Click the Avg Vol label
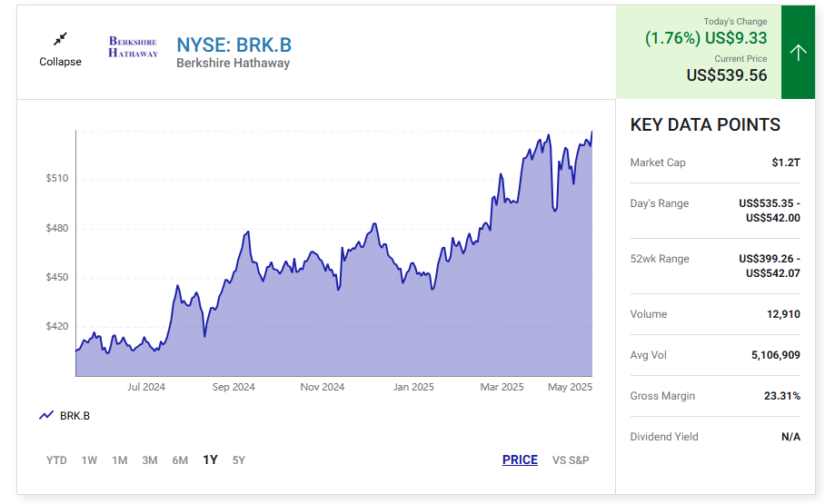Screen dimensions: 825x504 point(648,355)
